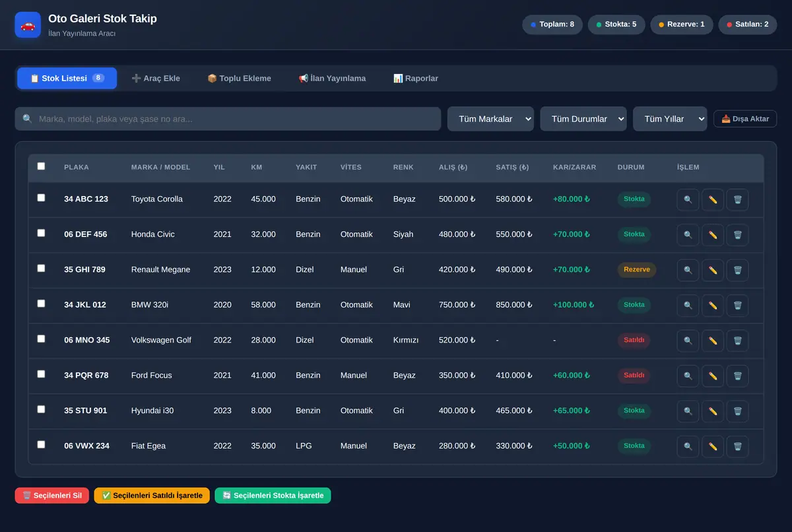792x532 pixels.
Task: Click pencil icon for Volkswagen Golf
Action: (x=713, y=341)
